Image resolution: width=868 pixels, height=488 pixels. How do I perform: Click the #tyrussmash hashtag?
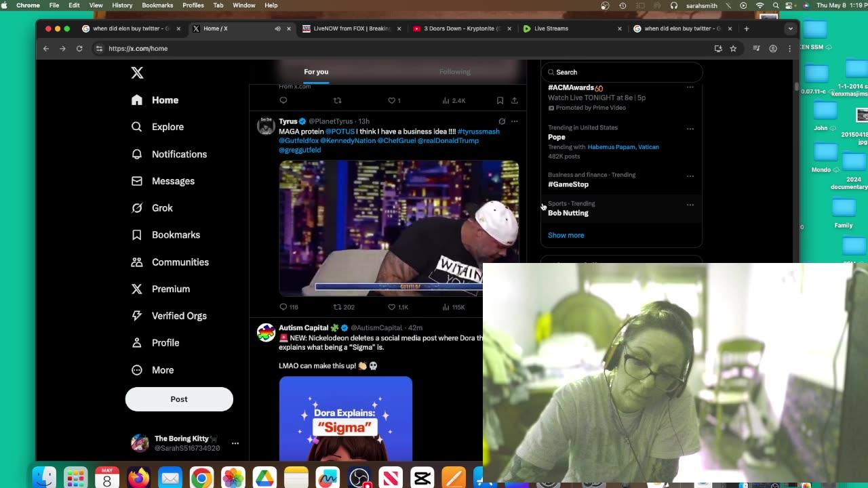pyautogui.click(x=478, y=131)
